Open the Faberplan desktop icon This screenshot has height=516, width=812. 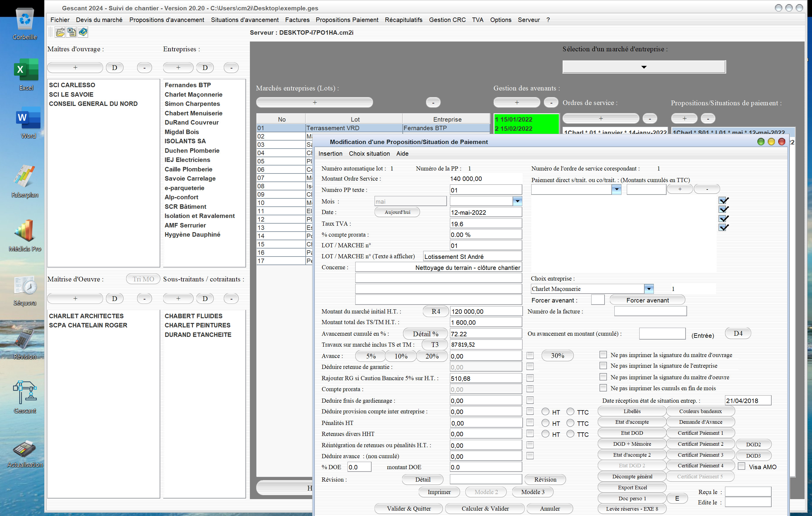[25, 181]
